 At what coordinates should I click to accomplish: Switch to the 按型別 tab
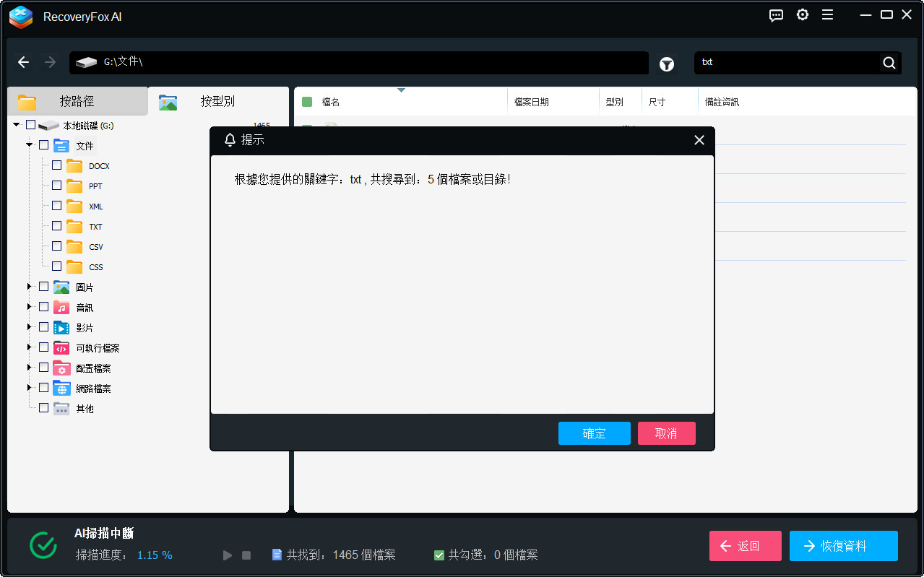coord(217,102)
